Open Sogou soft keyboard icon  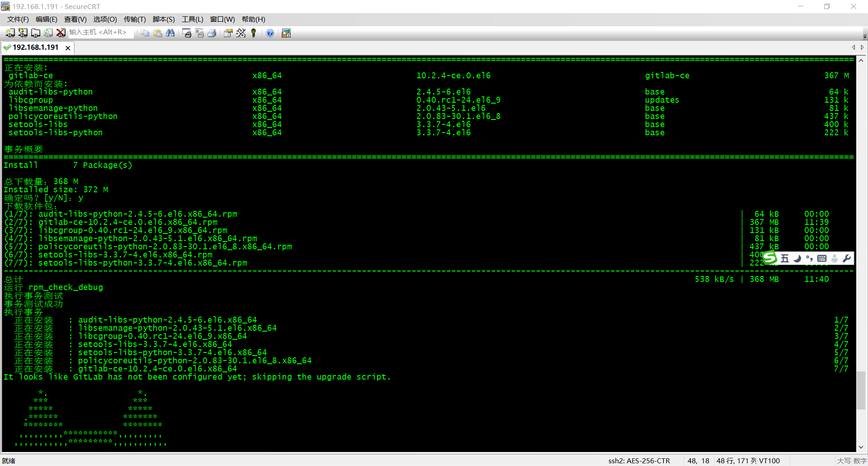coord(822,258)
